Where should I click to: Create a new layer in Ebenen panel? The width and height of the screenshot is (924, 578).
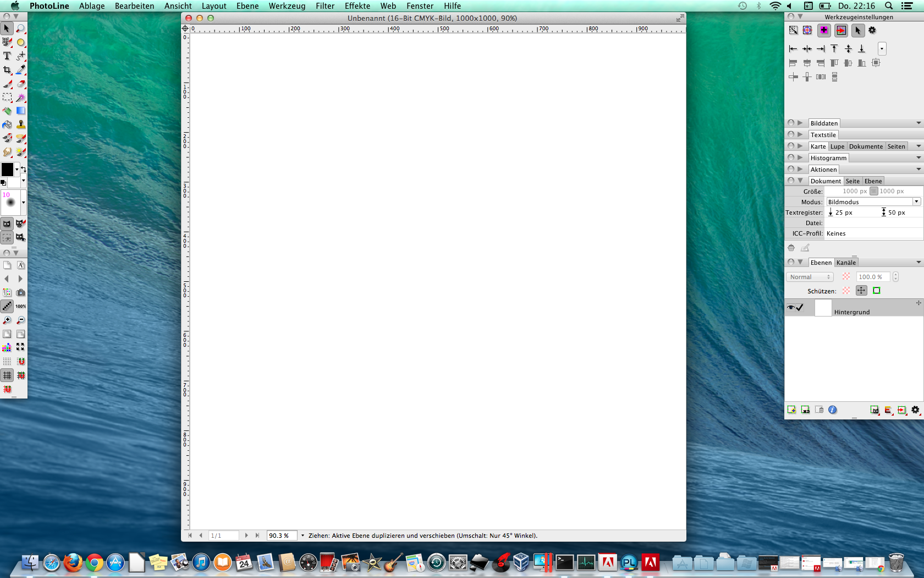point(791,410)
